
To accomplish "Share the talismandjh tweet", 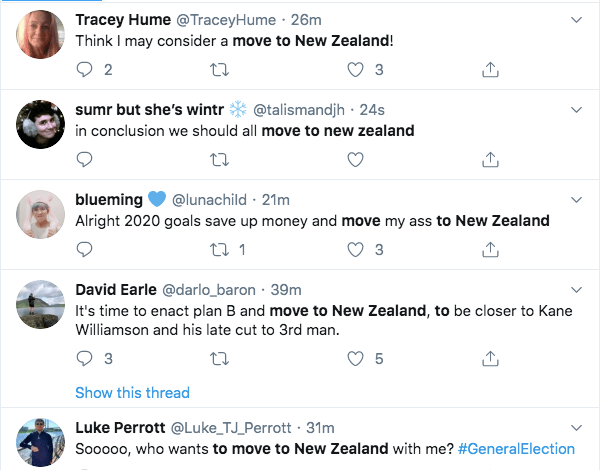I will point(490,159).
